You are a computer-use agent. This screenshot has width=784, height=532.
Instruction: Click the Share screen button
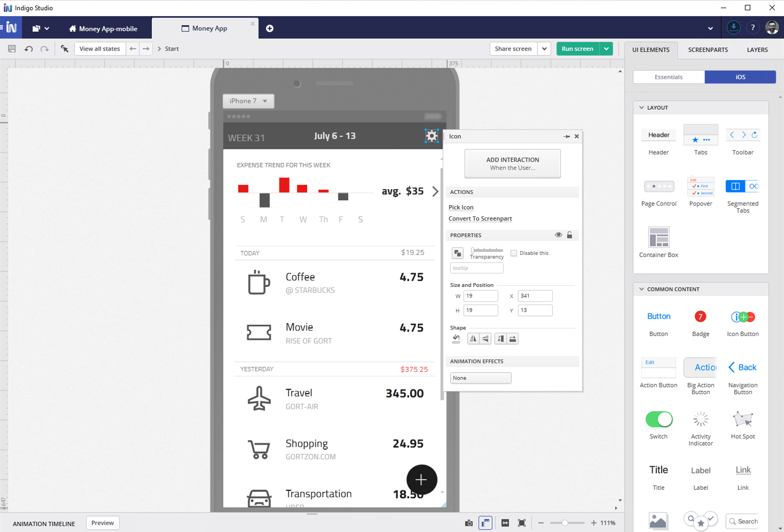(x=513, y=49)
